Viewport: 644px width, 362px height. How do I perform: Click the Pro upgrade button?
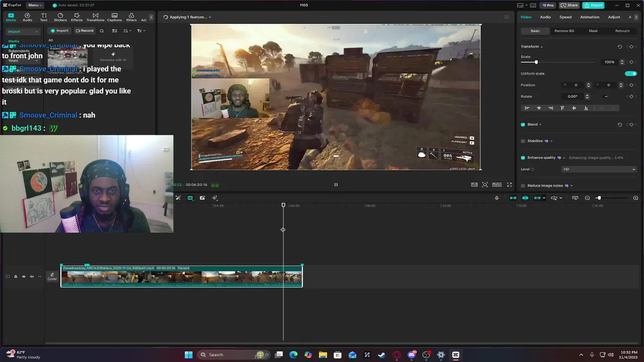coord(548,5)
